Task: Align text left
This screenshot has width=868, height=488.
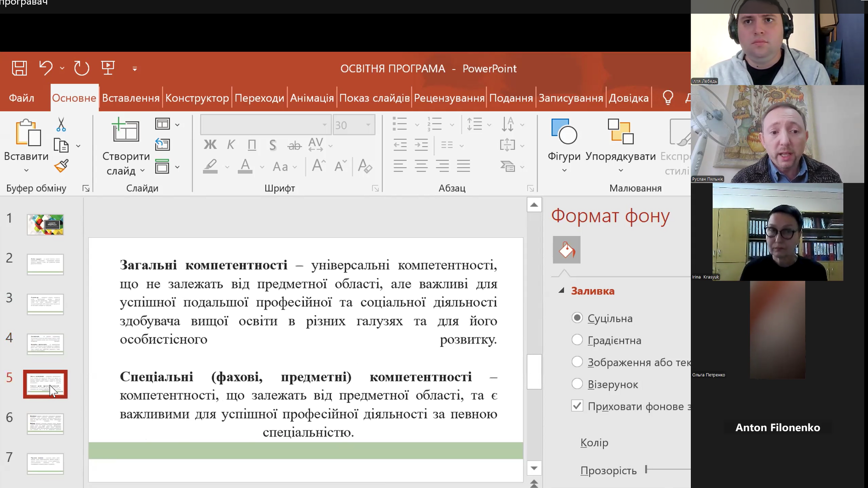Action: pyautogui.click(x=400, y=166)
